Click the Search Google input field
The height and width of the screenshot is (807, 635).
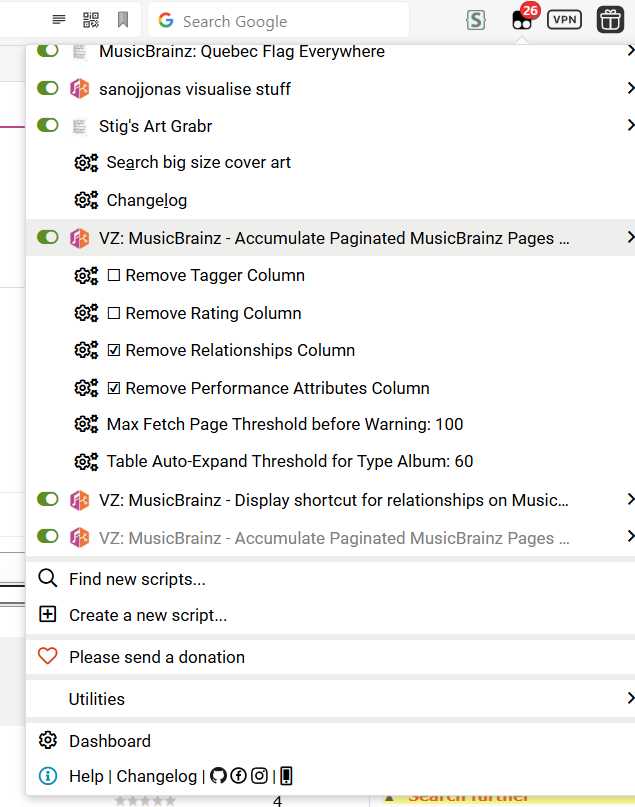(x=280, y=21)
